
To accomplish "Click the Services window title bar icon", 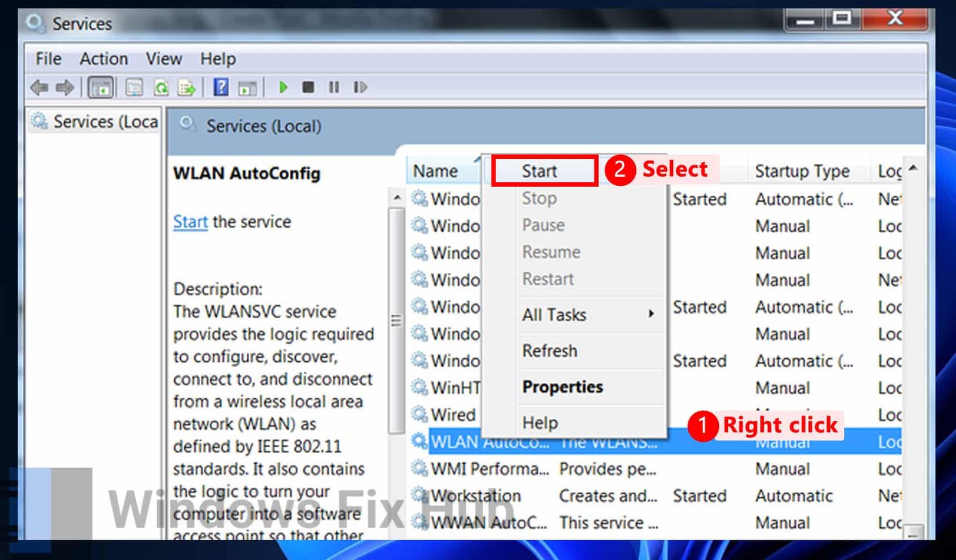I will click(x=36, y=23).
